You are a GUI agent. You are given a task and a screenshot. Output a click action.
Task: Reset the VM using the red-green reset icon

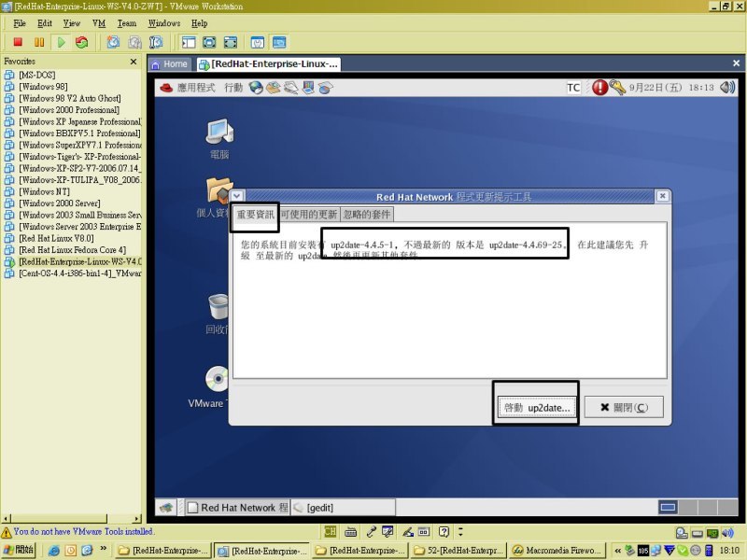82,42
